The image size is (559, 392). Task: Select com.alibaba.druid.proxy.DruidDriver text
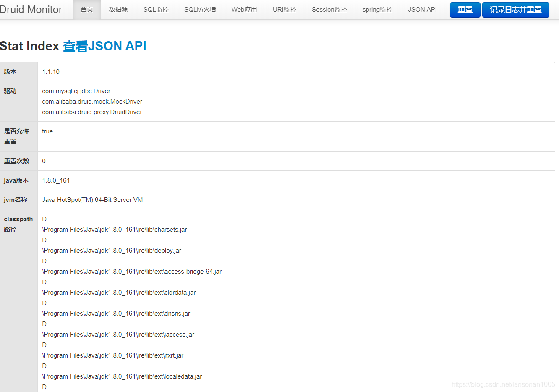[92, 112]
